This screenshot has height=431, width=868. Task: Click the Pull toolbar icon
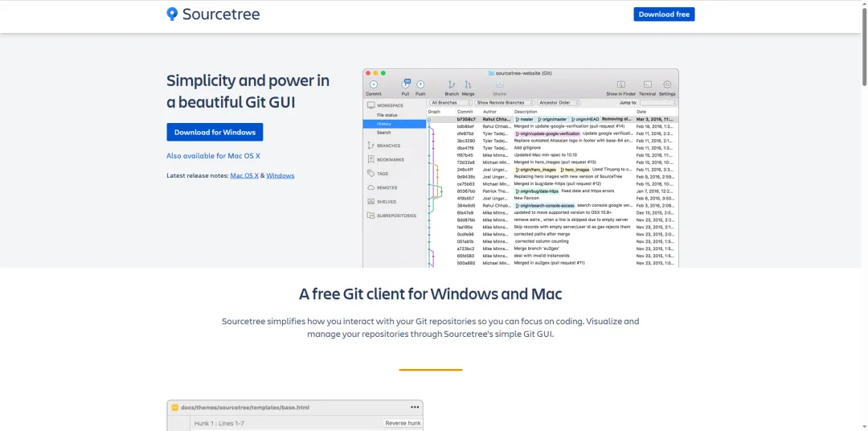click(x=406, y=84)
